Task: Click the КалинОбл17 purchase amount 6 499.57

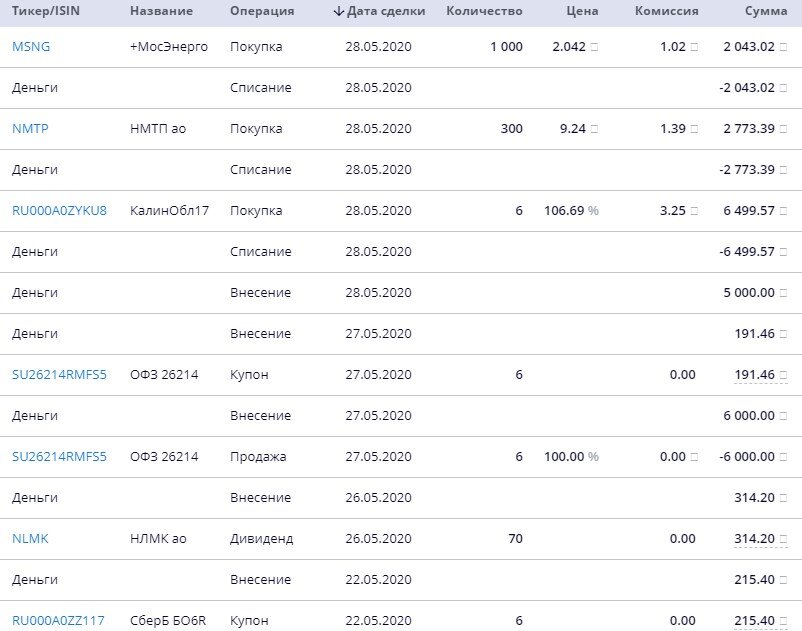Action: coord(749,210)
